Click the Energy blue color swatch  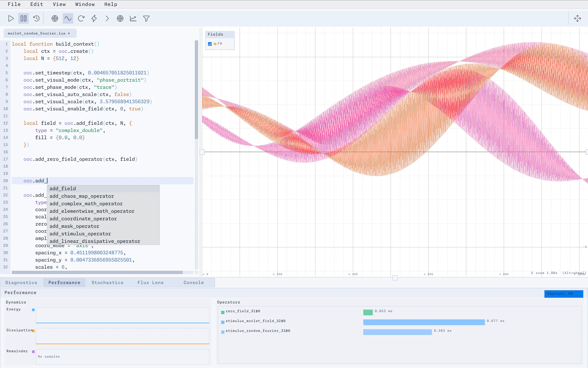pyautogui.click(x=33, y=310)
